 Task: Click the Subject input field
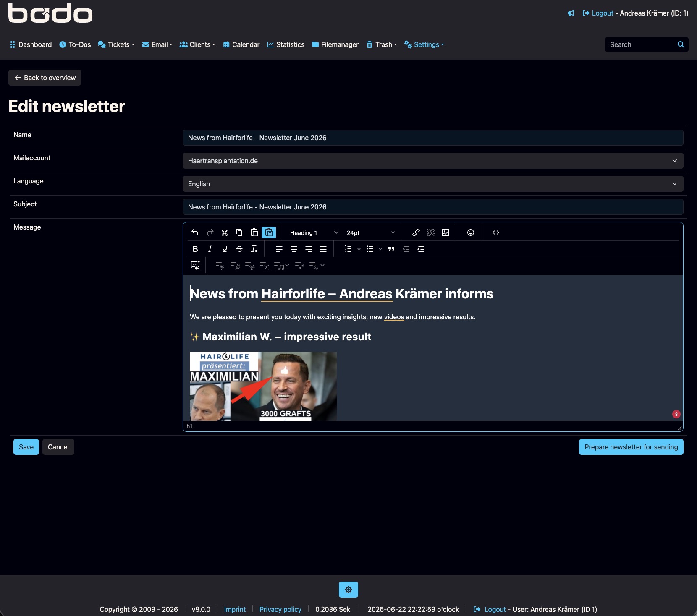(433, 207)
